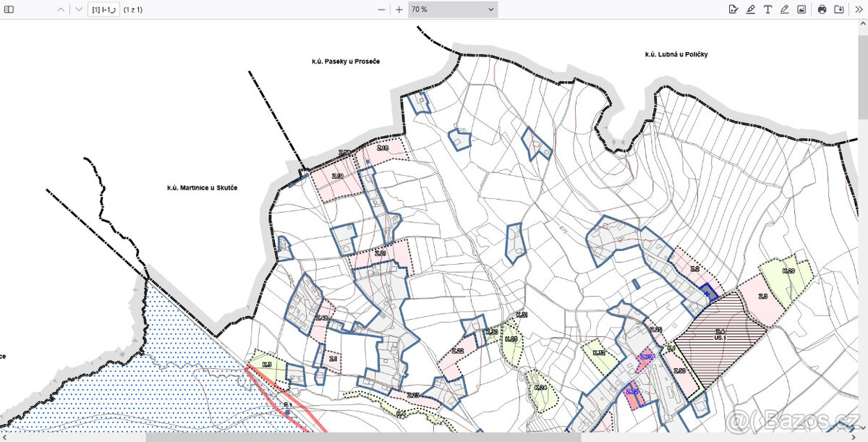The width and height of the screenshot is (868, 442).
Task: Zoom out with the minus button
Action: 381,9
